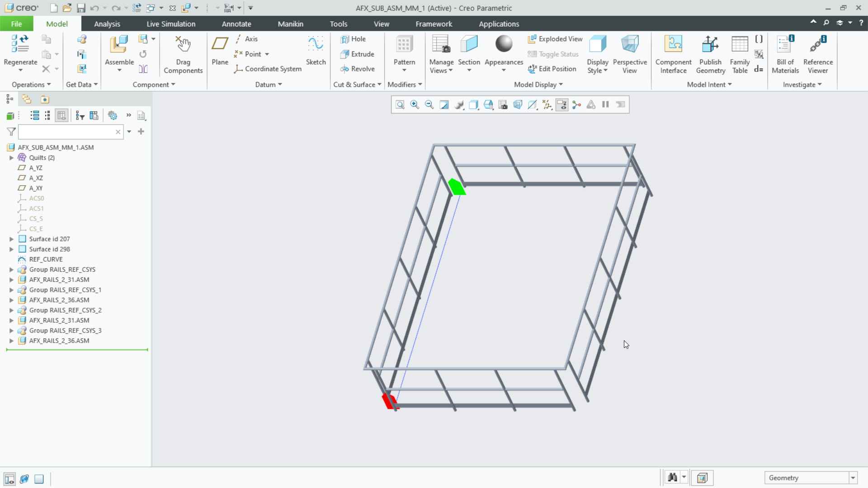Switch to the Analysis ribbon tab
Image resolution: width=868 pixels, height=488 pixels.
pos(107,24)
